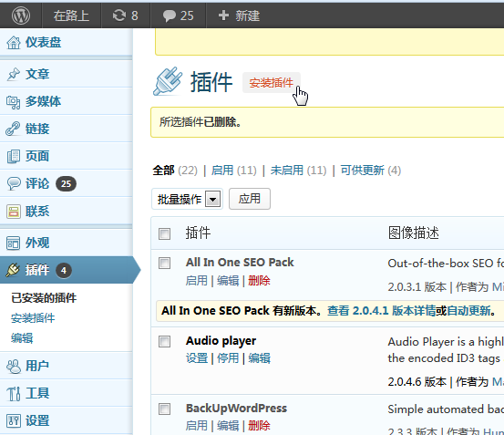
Task: Select 安装插件 in the sidebar submenu
Action: click(33, 318)
